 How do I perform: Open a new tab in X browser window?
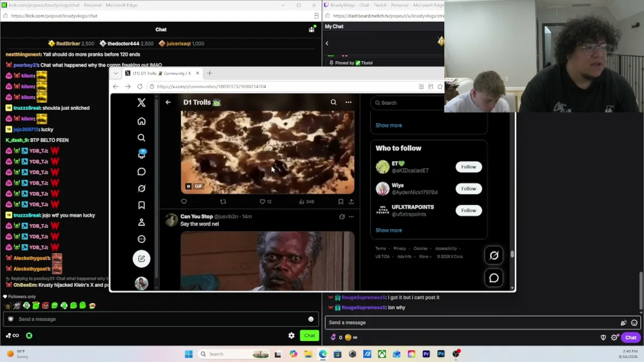coord(209,73)
